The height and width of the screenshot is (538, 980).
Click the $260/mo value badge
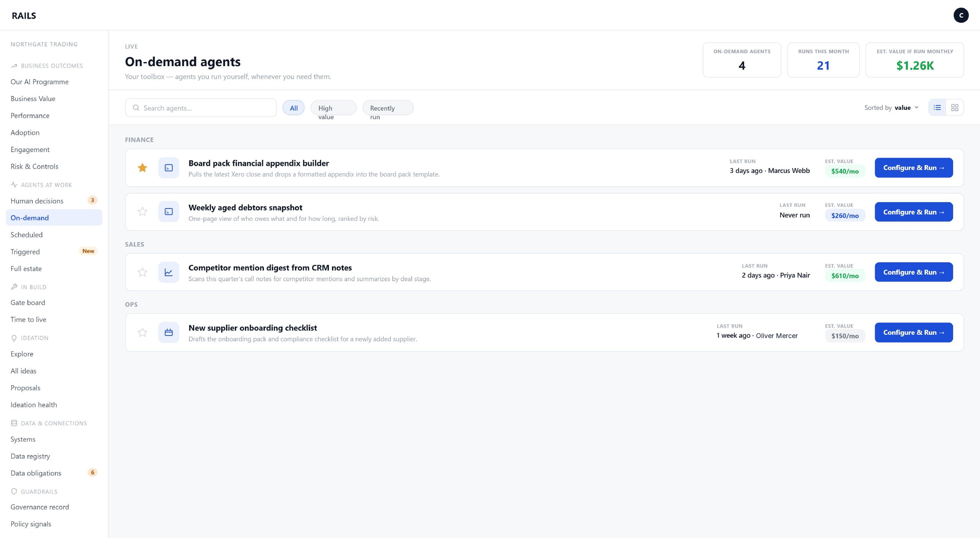click(845, 216)
